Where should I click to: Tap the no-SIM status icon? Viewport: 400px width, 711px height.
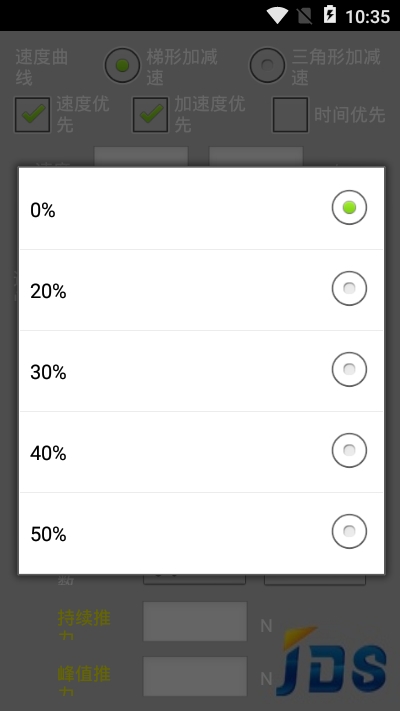point(305,16)
